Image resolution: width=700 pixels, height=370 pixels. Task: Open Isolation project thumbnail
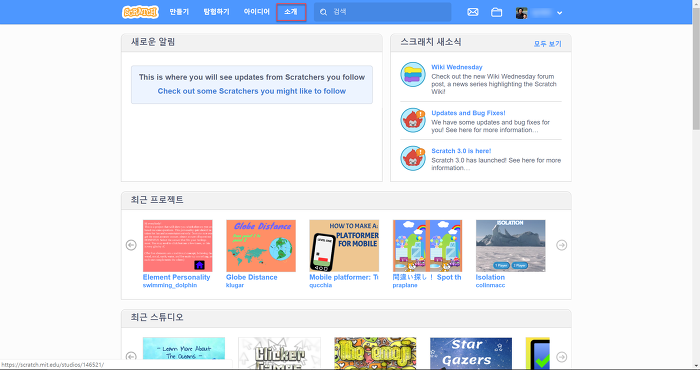click(x=511, y=245)
